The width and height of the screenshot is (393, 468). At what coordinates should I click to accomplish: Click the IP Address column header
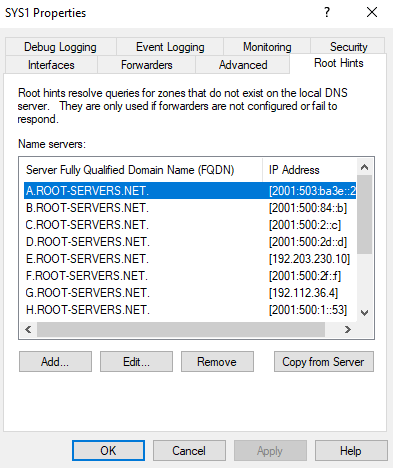click(309, 170)
